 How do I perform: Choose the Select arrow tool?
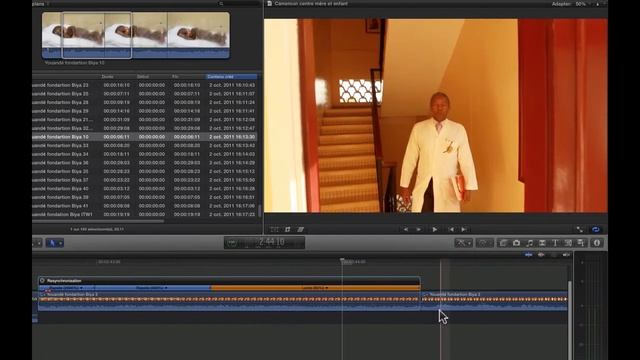click(x=52, y=243)
